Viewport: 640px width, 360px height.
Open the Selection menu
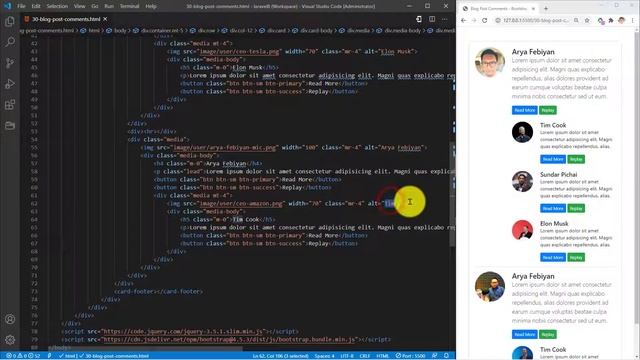(57, 6)
